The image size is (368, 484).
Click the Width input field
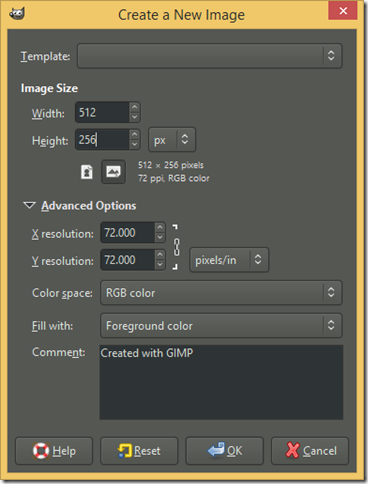pos(102,112)
